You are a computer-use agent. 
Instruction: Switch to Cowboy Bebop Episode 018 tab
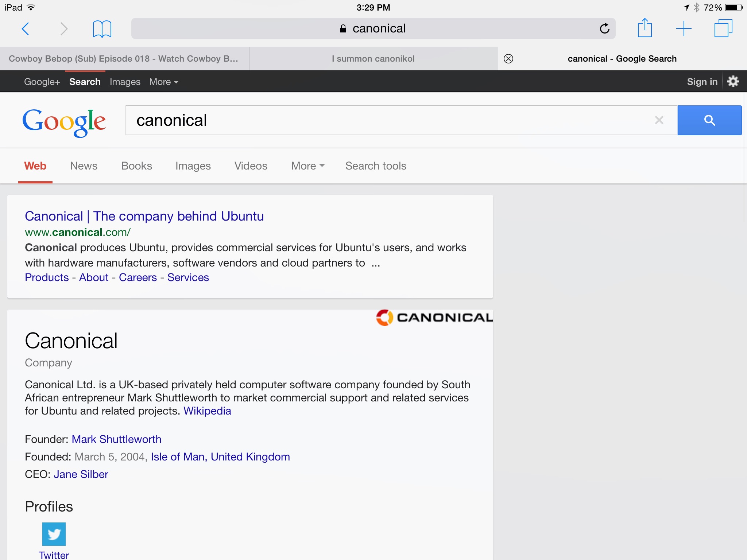124,59
